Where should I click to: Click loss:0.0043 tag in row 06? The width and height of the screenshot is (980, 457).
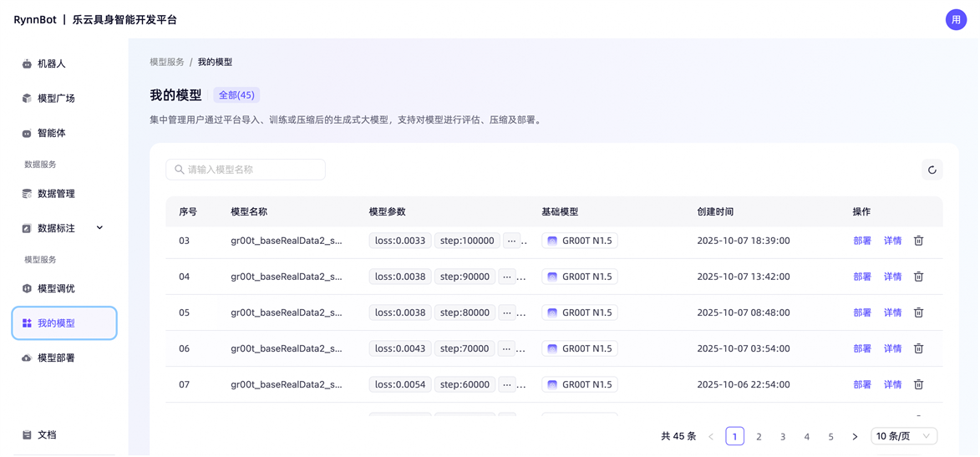pos(400,348)
